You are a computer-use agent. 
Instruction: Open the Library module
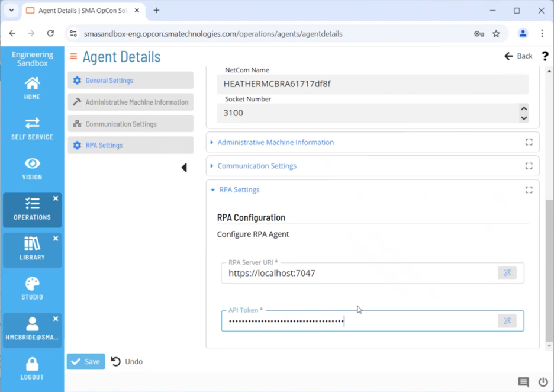(32, 250)
